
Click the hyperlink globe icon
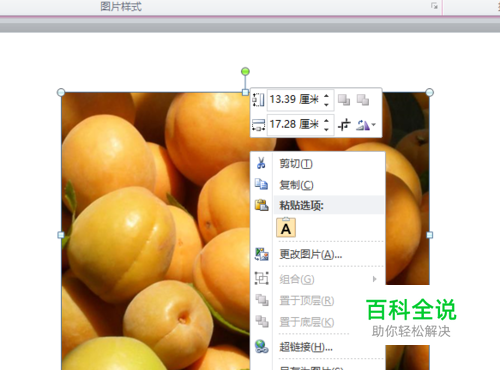point(262,347)
